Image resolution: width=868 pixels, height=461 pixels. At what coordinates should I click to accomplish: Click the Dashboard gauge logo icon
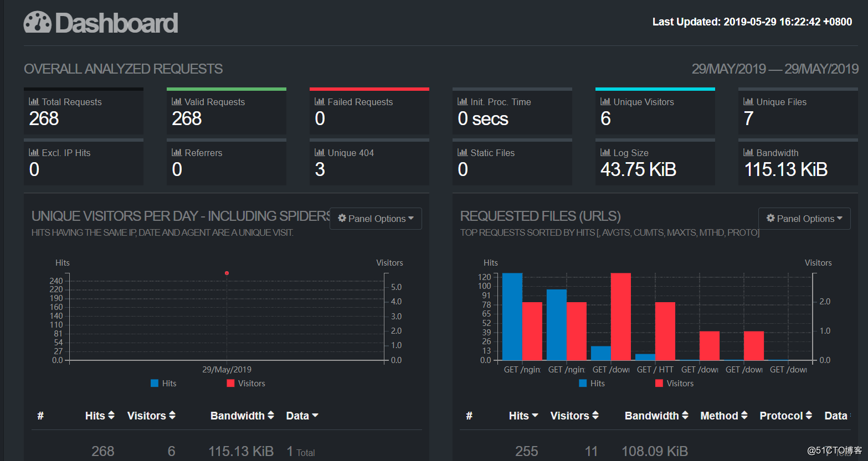tap(37, 23)
